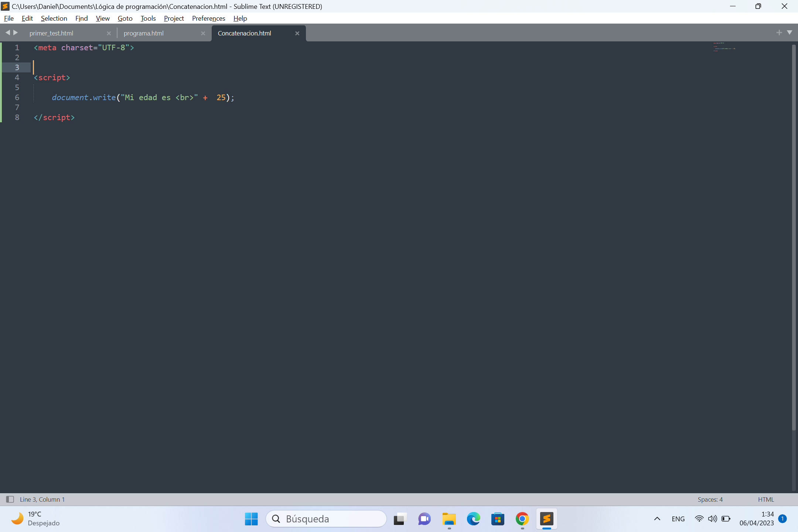The width and height of the screenshot is (798, 532).
Task: Open Windows Start menu
Action: tap(251, 519)
